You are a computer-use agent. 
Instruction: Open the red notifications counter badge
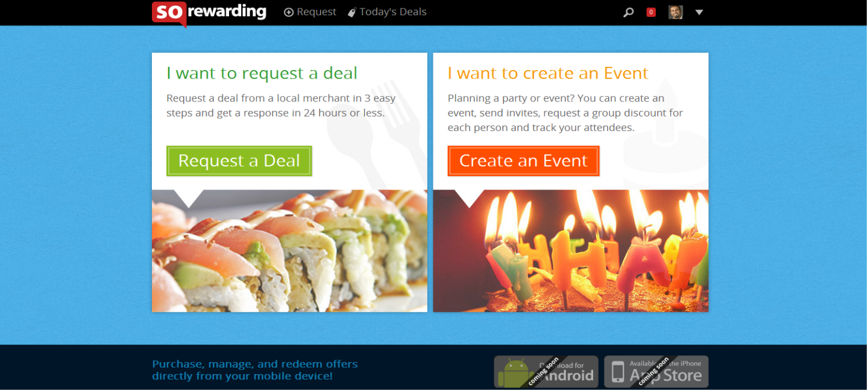click(x=651, y=12)
